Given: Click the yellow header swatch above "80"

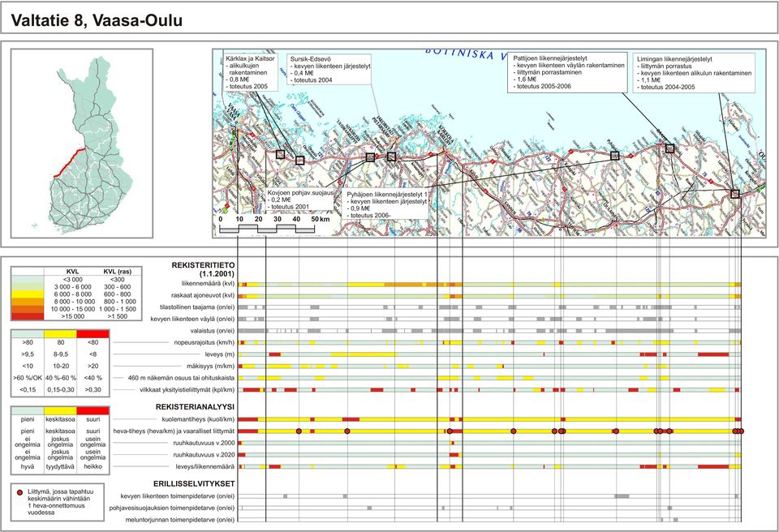Looking at the screenshot, I should coord(60,334).
